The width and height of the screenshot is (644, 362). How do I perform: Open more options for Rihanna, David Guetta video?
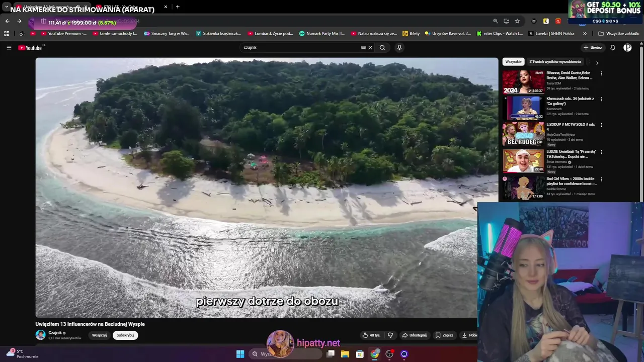coord(601,73)
